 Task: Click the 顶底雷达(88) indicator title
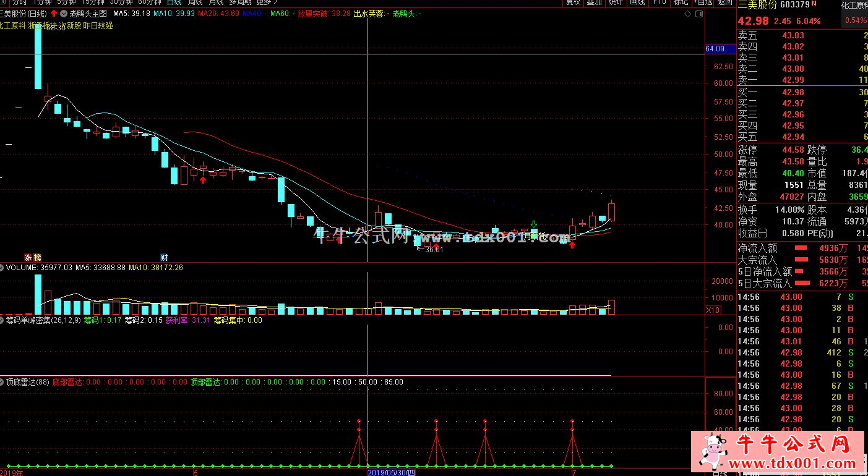pyautogui.click(x=28, y=382)
